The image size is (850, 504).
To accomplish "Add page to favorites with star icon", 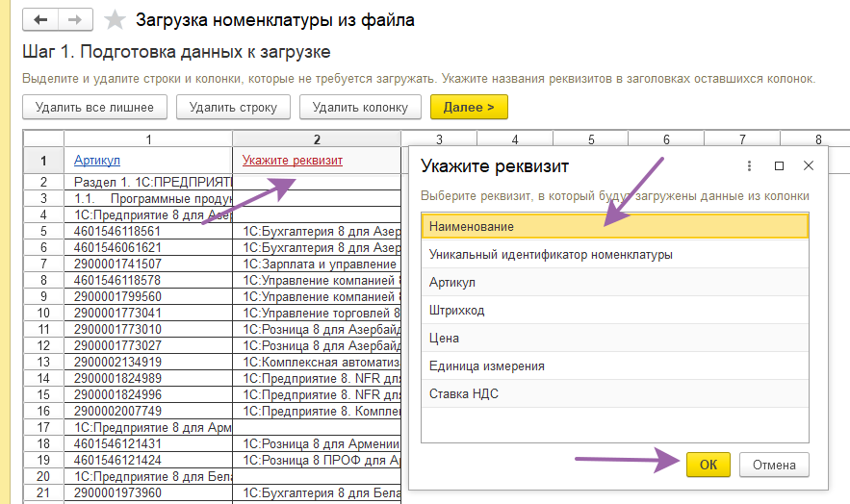I will [x=115, y=20].
